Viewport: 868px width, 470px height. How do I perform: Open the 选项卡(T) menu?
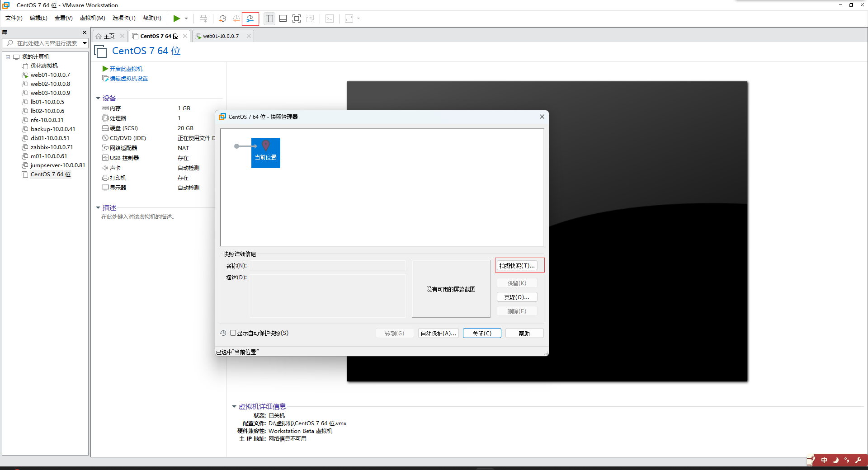tap(124, 18)
